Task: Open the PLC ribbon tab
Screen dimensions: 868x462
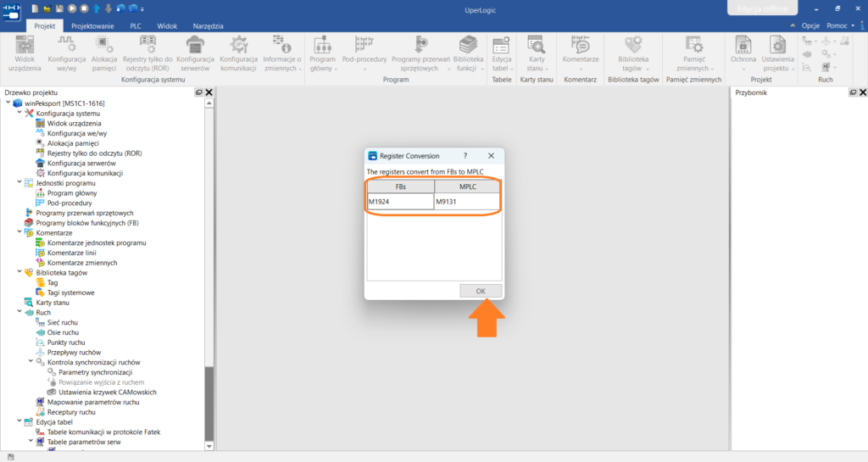Action: click(x=136, y=26)
